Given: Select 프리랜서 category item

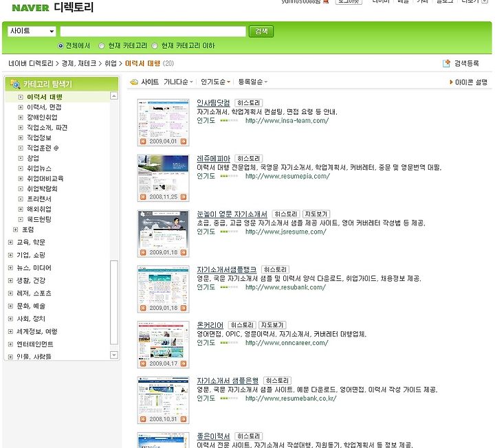Looking at the screenshot, I should click(38, 199).
